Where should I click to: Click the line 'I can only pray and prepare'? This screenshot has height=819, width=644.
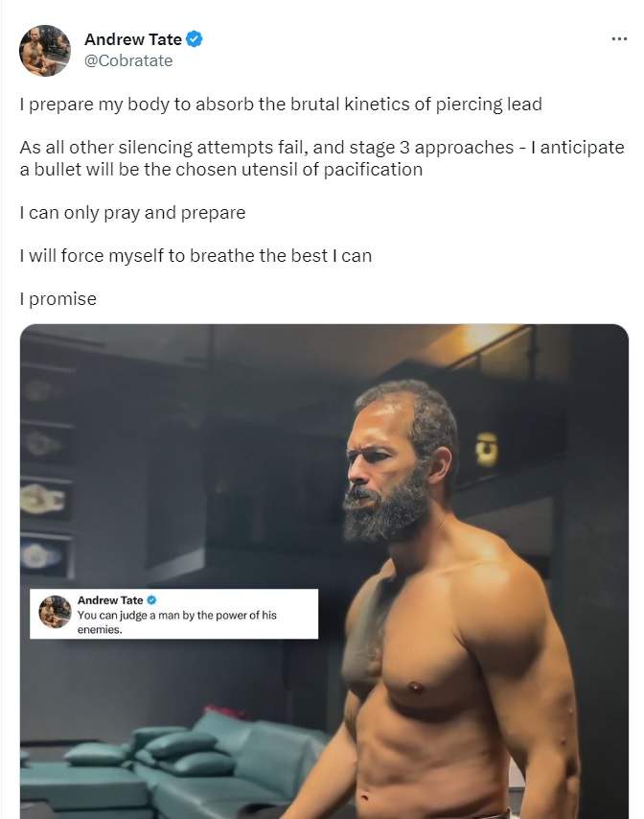132,213
